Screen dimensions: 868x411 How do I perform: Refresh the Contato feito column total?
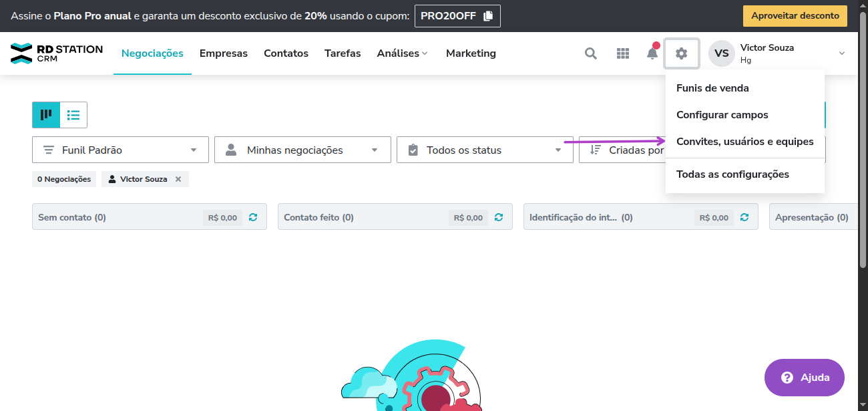499,217
